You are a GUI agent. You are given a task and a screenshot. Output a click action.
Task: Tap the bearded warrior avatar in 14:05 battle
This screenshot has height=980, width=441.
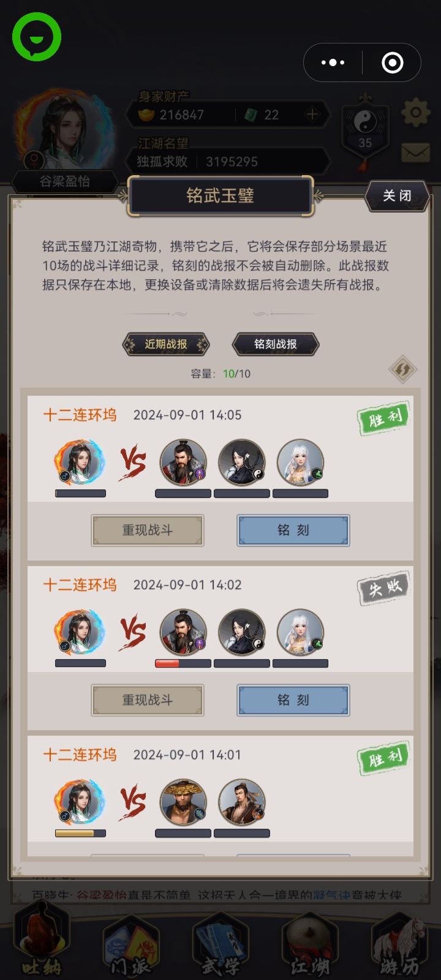(183, 462)
